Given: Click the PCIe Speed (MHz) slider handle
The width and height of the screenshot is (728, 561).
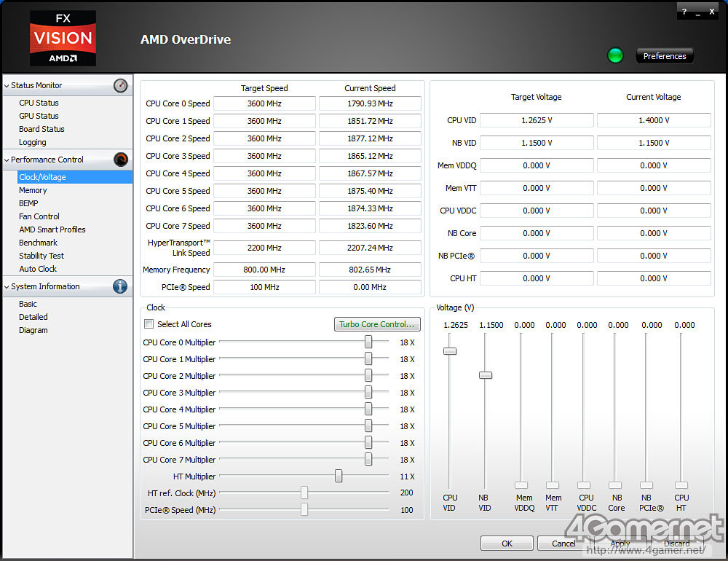Looking at the screenshot, I should 304,509.
